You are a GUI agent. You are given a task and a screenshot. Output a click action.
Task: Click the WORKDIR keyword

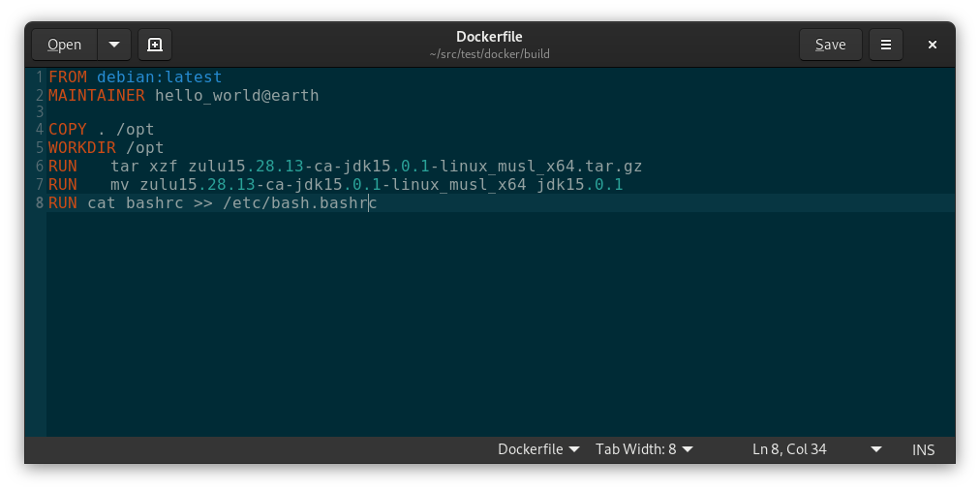(x=82, y=147)
